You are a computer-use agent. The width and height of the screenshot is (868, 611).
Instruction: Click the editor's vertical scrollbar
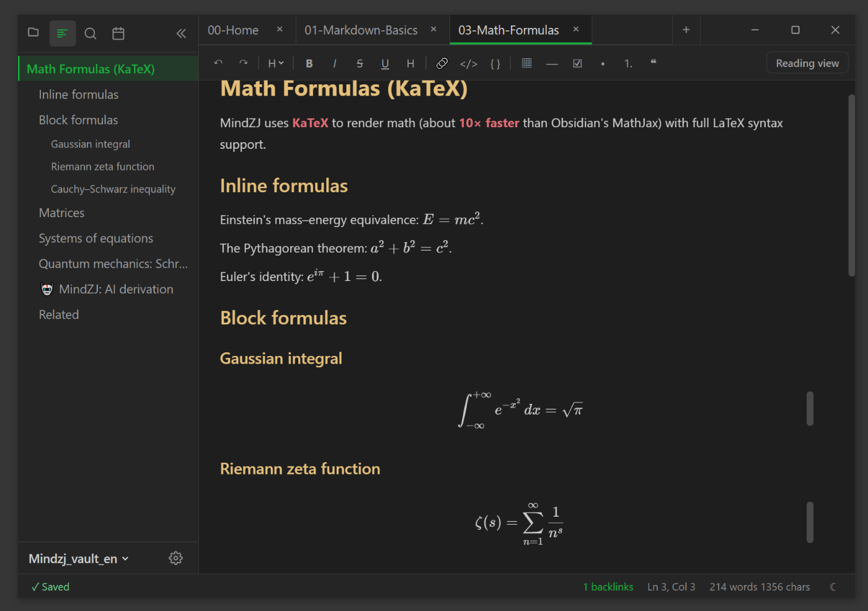[851, 186]
